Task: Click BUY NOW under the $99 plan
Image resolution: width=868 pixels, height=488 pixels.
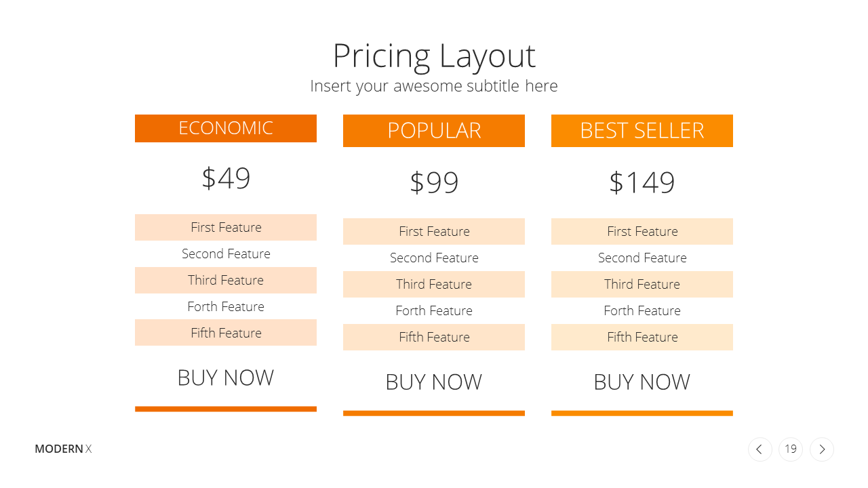Action: [434, 382]
